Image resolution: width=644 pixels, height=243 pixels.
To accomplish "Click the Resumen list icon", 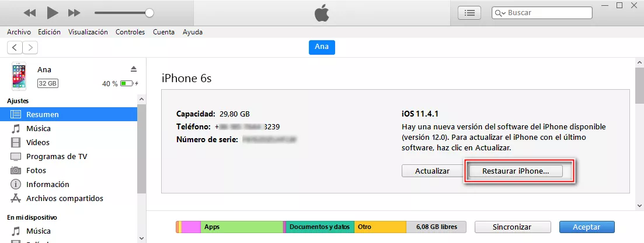I will click(x=16, y=115).
